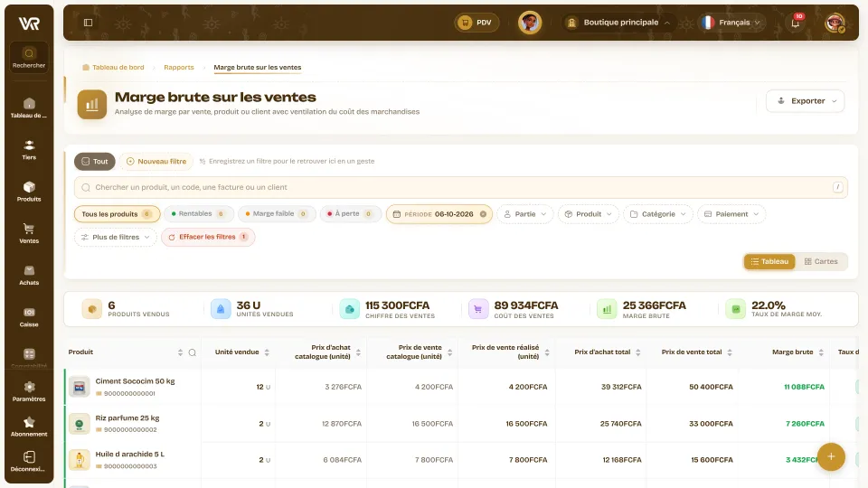Open the Comptabilité sidebar icon
868x488 pixels.
[x=29, y=355]
